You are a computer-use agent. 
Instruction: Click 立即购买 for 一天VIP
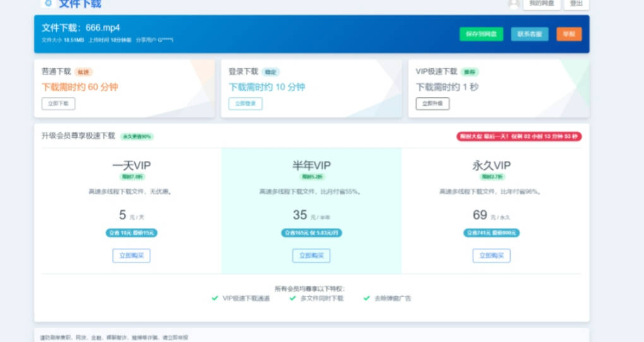click(131, 256)
